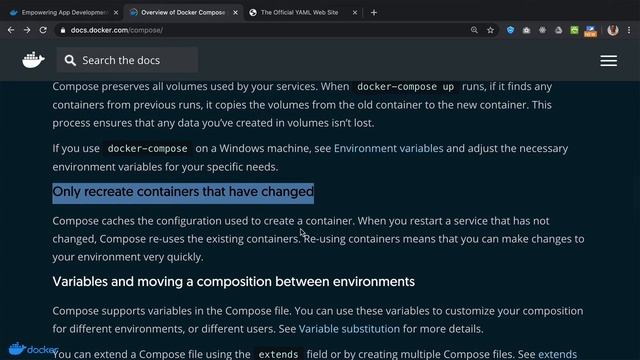
Task: Focus the Search the docs field
Action: (127, 60)
